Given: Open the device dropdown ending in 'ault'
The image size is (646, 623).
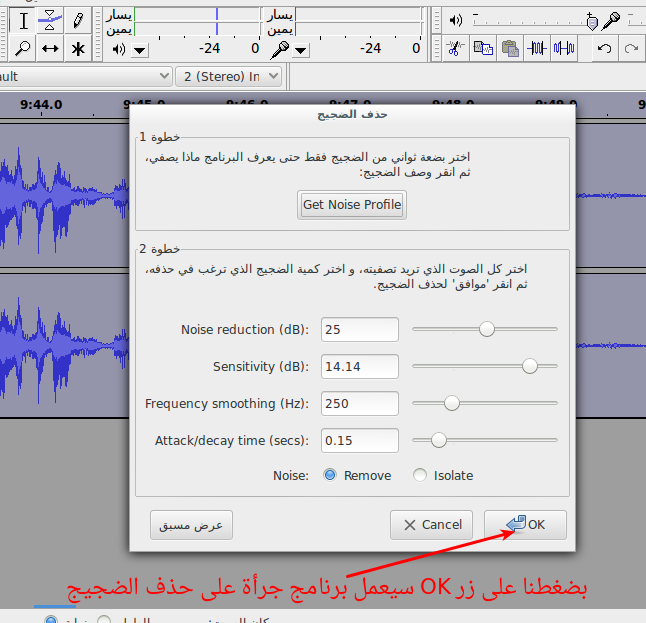Looking at the screenshot, I should click(84, 77).
